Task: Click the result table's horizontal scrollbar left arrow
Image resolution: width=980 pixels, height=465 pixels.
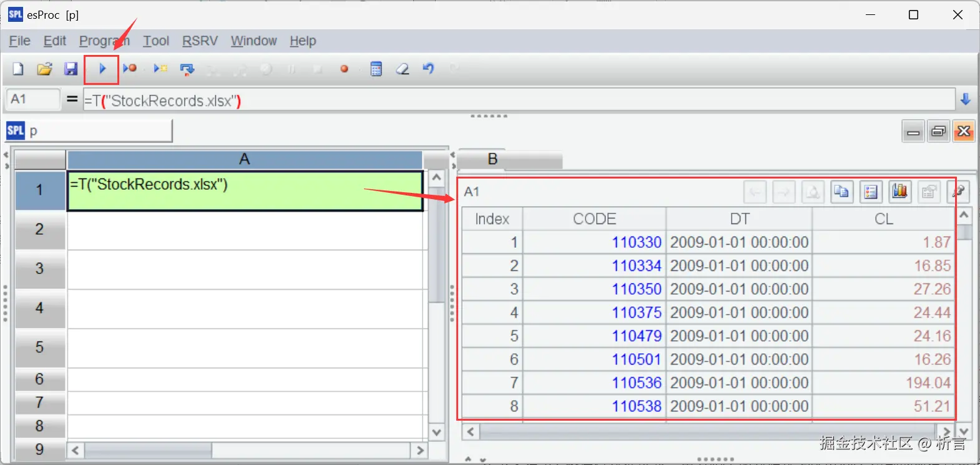Action: [x=471, y=432]
